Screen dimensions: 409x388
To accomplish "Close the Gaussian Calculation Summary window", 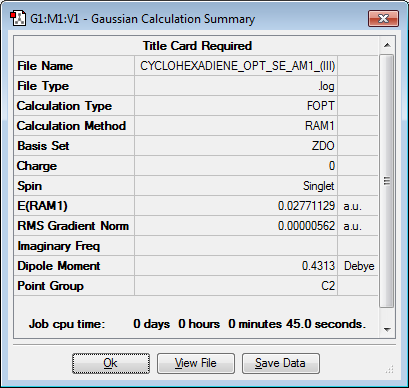I will (x=383, y=18).
